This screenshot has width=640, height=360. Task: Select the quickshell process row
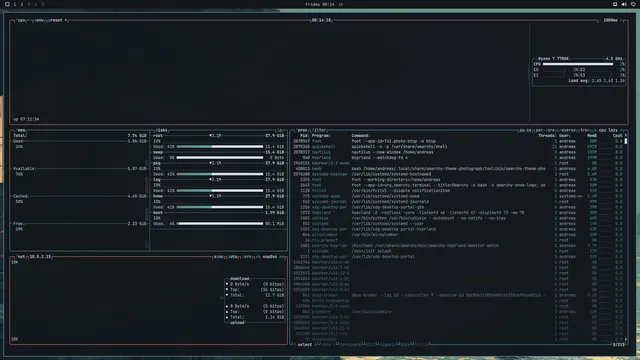tap(458, 147)
